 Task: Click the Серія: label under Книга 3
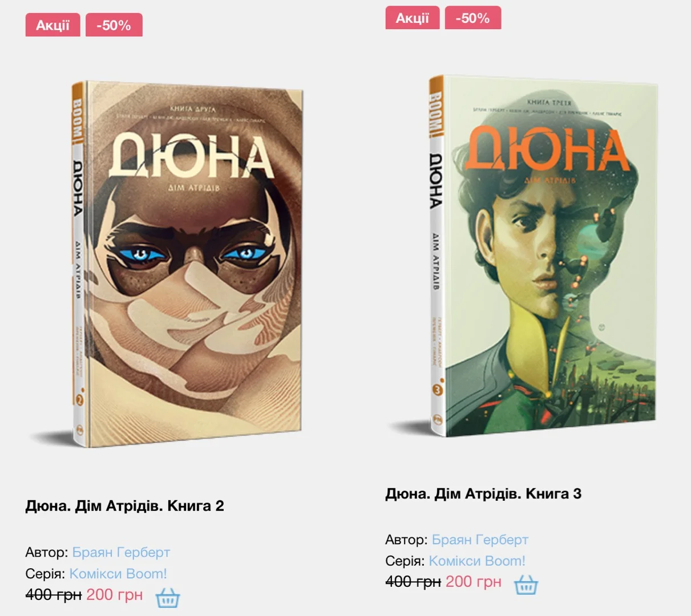405,561
